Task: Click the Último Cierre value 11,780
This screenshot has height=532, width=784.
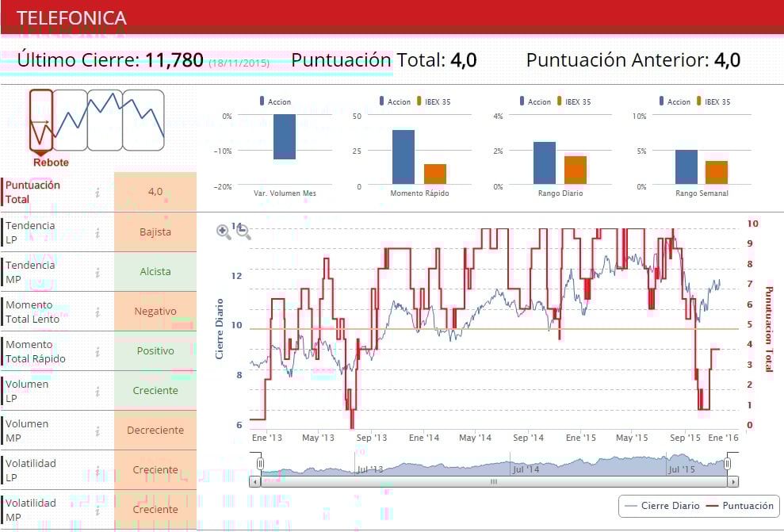Action: (x=174, y=60)
